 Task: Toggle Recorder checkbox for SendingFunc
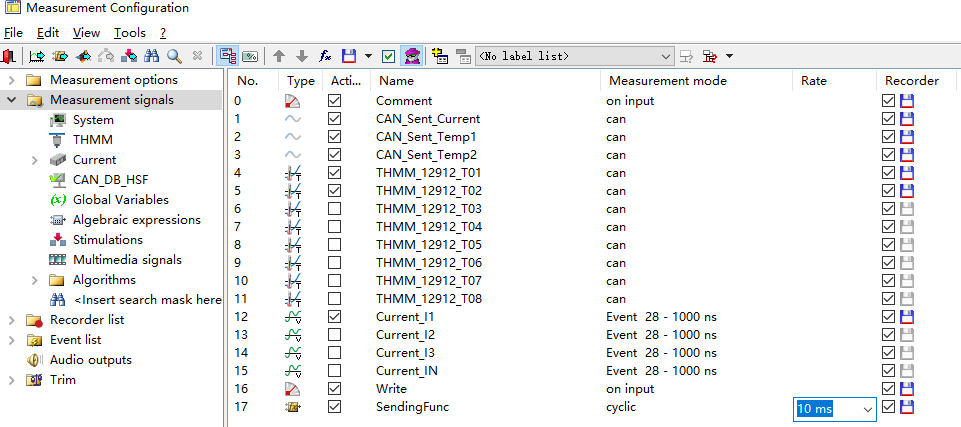tap(888, 407)
